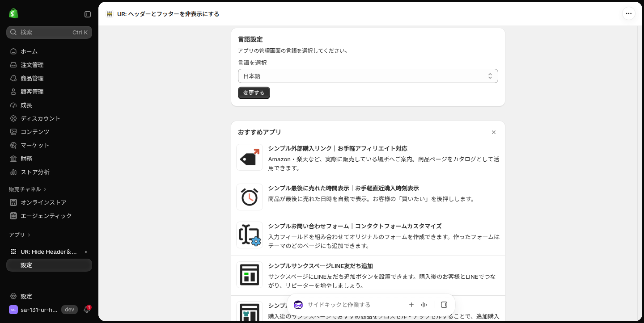Click the コンテンツ image icon
644x323 pixels.
(13, 132)
